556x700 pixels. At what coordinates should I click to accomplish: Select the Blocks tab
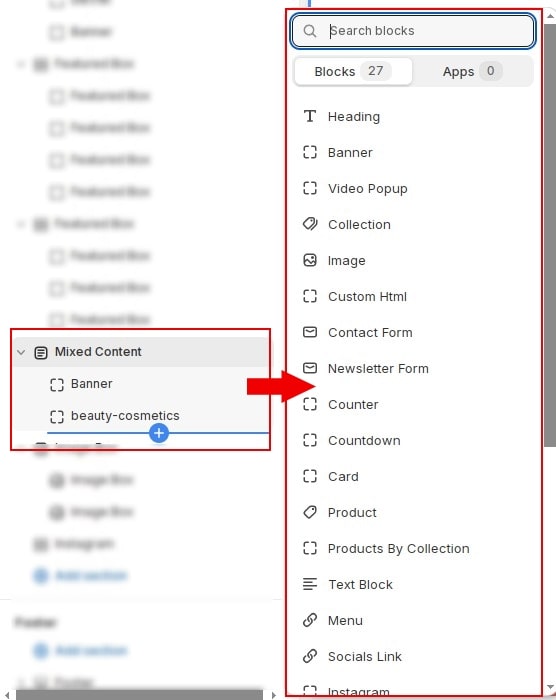click(x=353, y=71)
